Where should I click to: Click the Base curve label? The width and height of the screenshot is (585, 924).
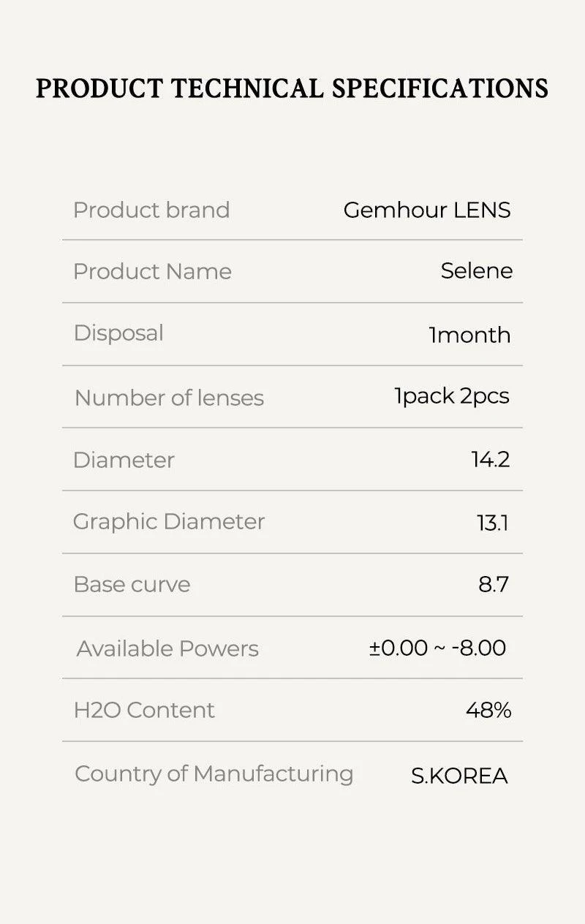132,584
